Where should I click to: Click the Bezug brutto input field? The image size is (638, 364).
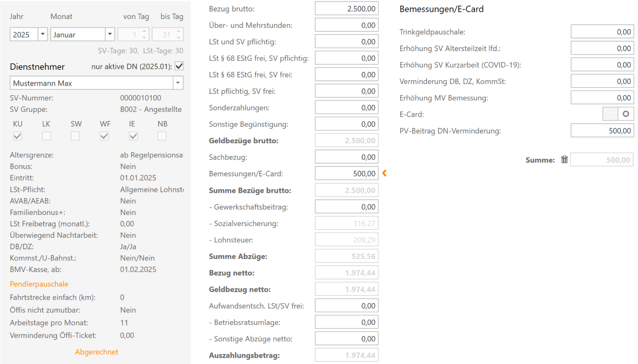346,8
